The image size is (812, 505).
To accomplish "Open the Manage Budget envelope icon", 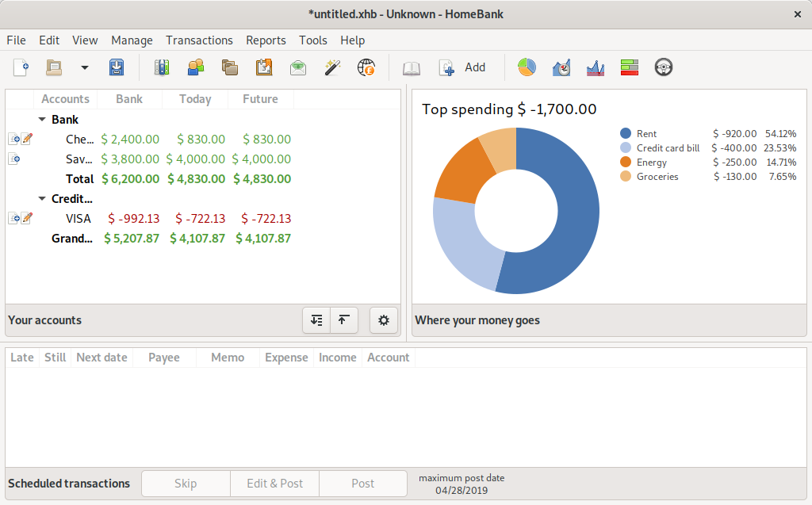I will click(298, 67).
